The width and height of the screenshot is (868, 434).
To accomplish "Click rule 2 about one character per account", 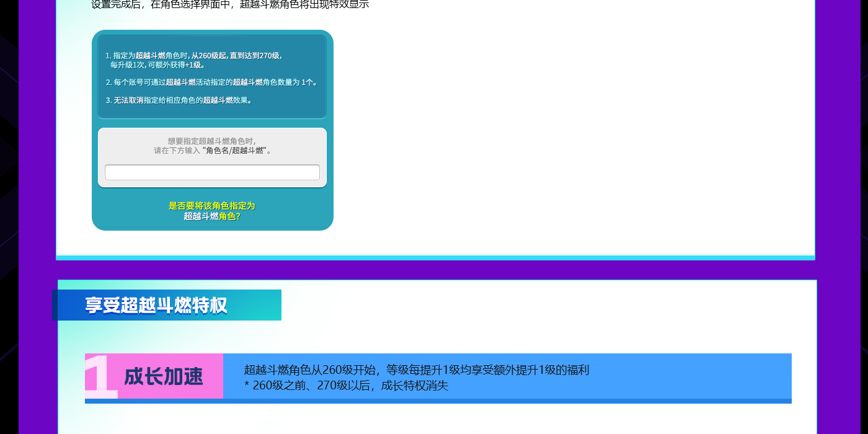I will pos(211,82).
